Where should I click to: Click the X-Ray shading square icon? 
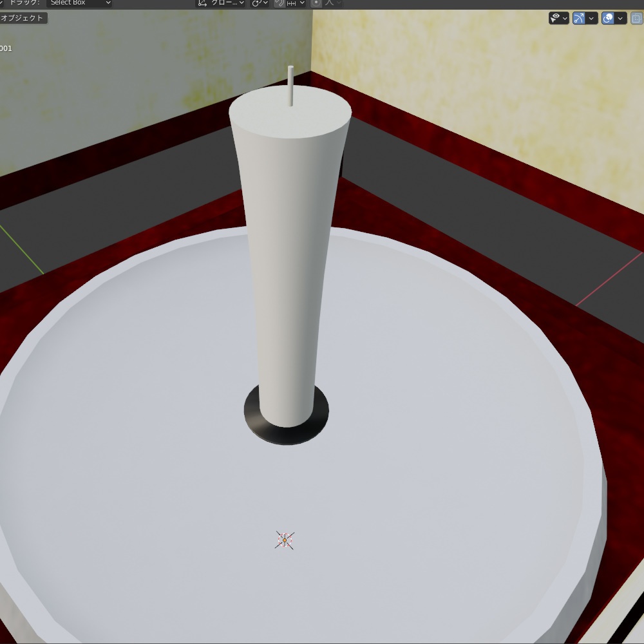point(636,18)
